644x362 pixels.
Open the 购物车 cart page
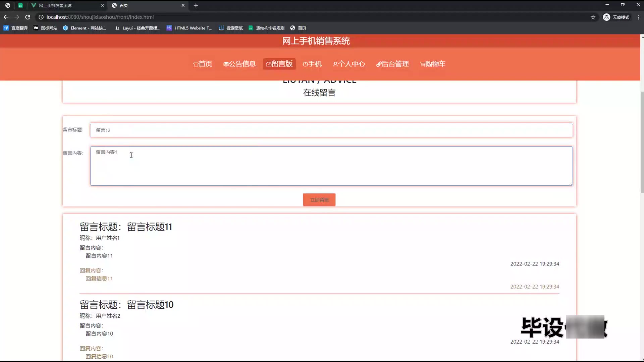(x=433, y=64)
